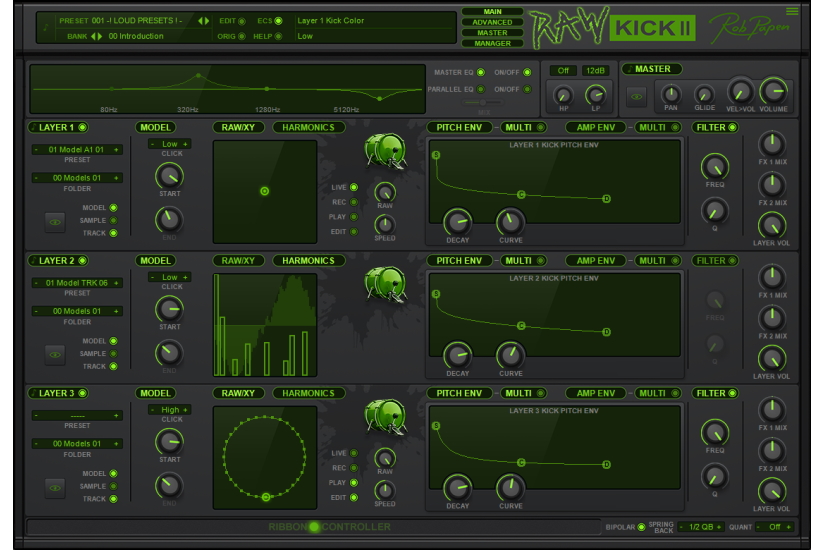The image size is (820, 550).
Task: Click the Layer 2 pitch Decay knob
Action: coord(458,355)
